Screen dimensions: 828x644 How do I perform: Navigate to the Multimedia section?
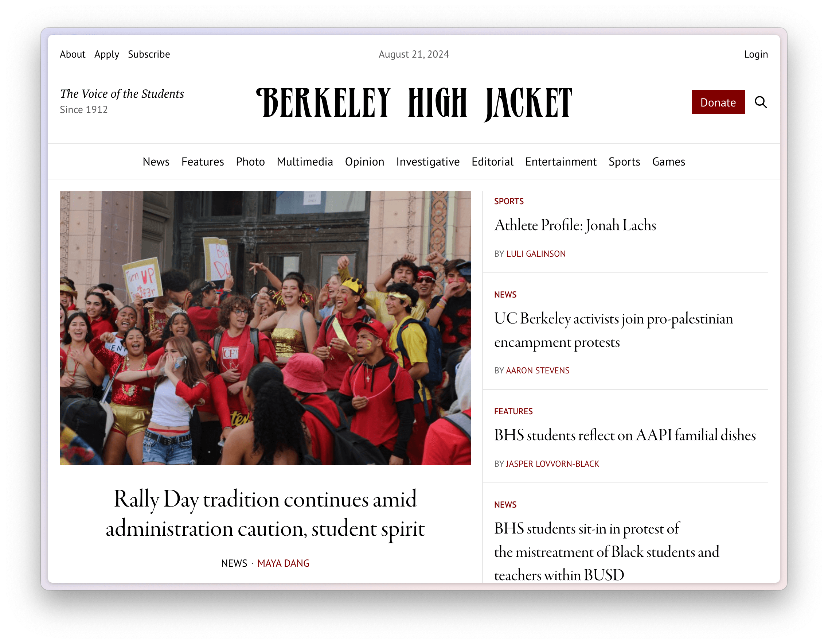tap(304, 161)
